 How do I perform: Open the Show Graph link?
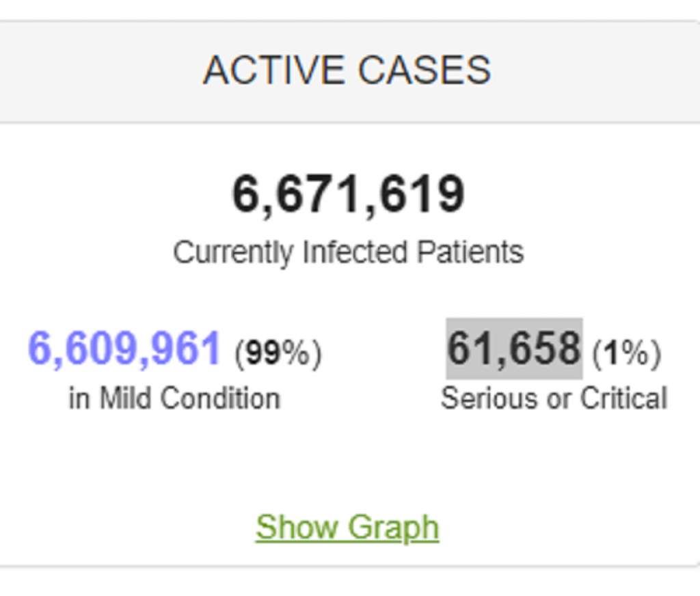click(x=347, y=527)
